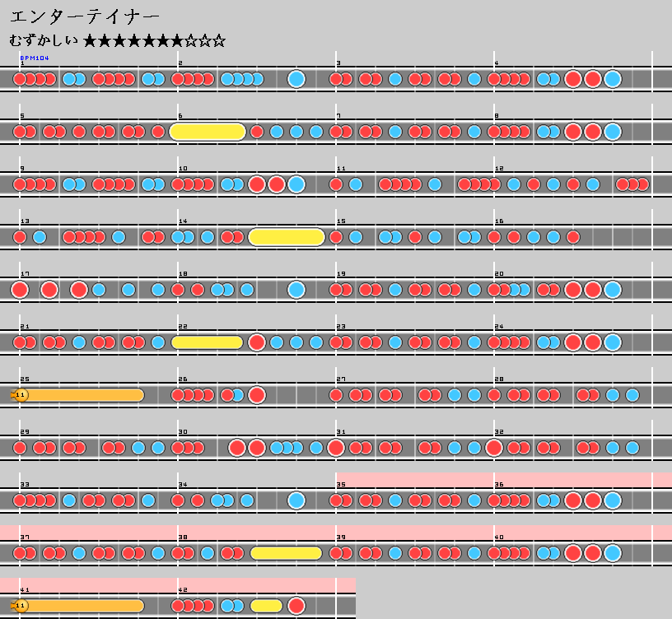Select the yellow drumroll in measure 6

[208, 132]
